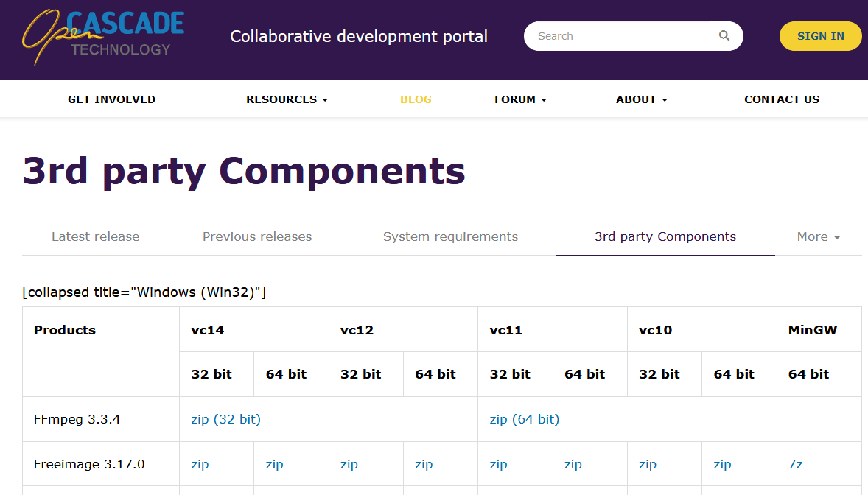The width and height of the screenshot is (868, 495).
Task: Switch to the Latest release tab
Action: (x=95, y=236)
